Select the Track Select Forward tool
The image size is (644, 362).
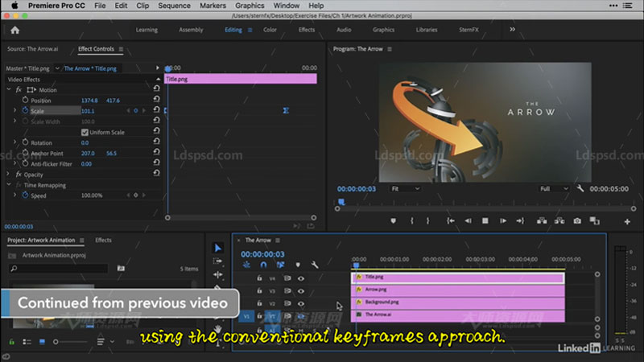217,261
